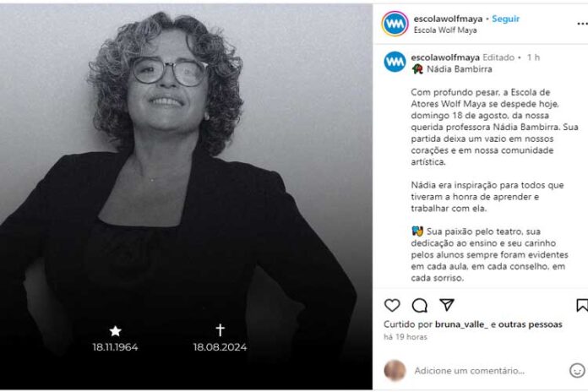Click the 'há 19 horas' timestamp
Screen dimensions: 588x392
point(405,336)
